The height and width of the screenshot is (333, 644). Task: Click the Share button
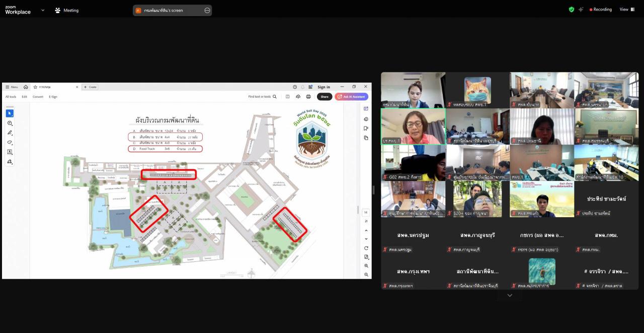tap(325, 97)
